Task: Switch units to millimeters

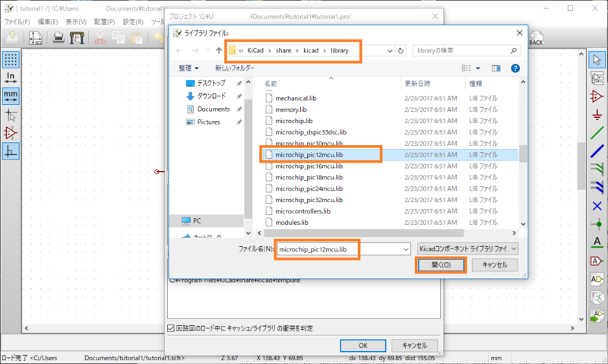Action: (x=11, y=96)
